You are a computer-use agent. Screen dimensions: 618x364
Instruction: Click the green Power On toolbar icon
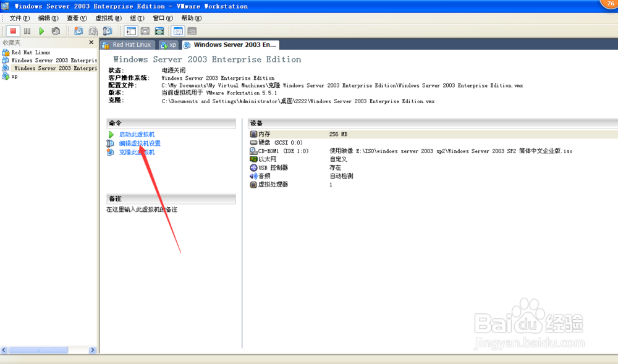point(41,31)
